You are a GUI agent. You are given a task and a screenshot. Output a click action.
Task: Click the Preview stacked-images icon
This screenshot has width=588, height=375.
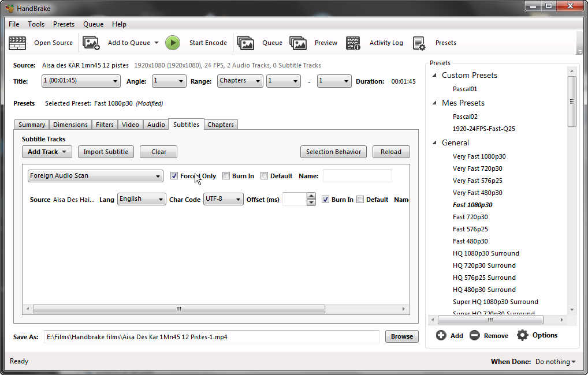click(x=298, y=43)
